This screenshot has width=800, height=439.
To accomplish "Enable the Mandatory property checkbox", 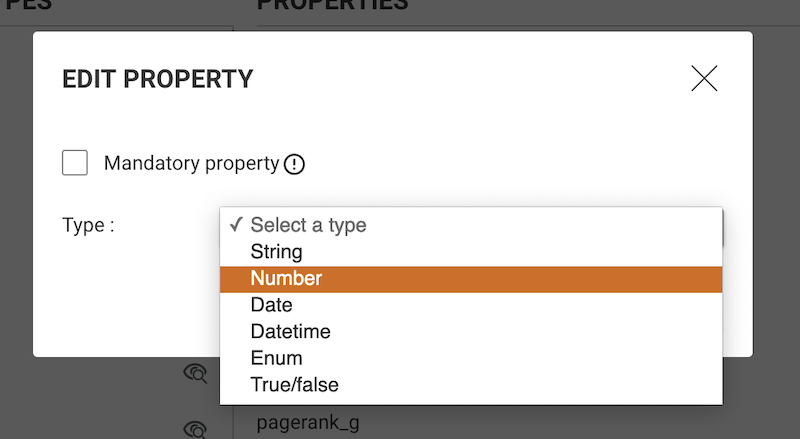I will point(75,163).
